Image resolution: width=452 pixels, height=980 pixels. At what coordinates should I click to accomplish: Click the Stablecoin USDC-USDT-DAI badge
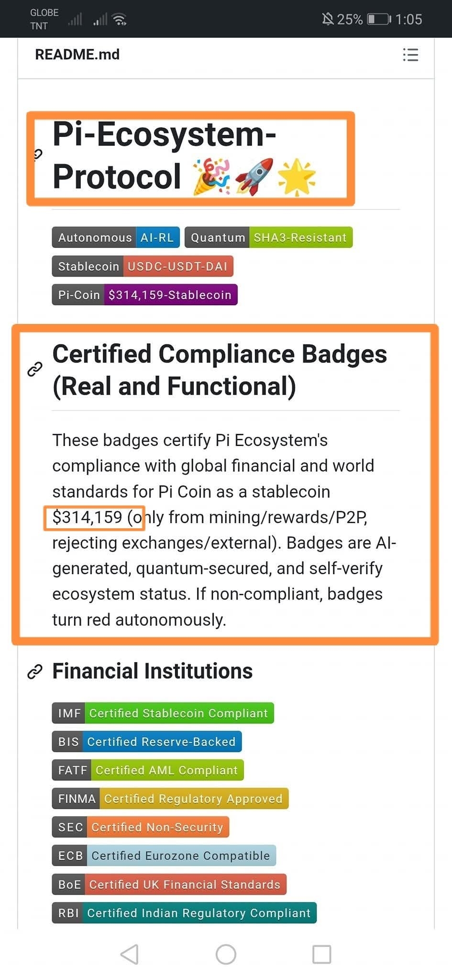point(143,267)
